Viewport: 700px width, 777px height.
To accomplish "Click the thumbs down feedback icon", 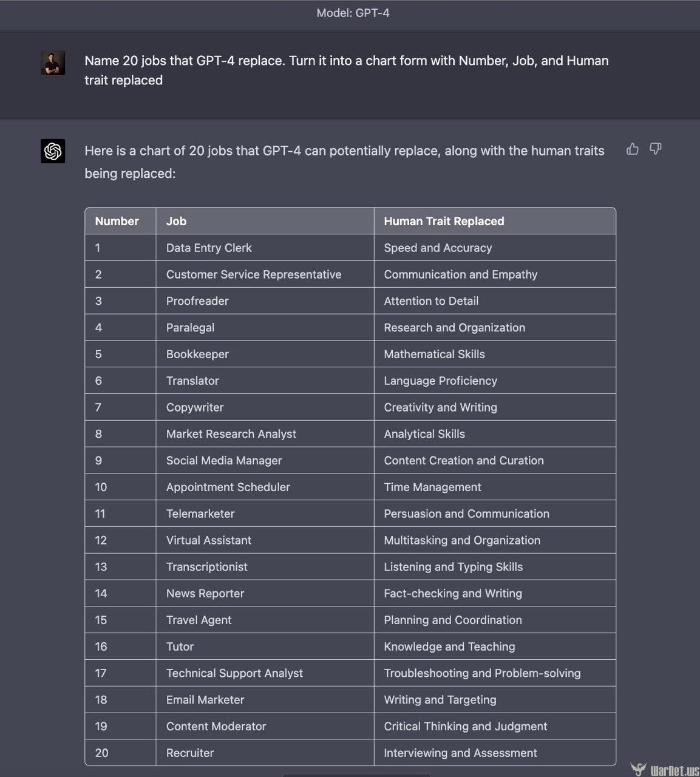I will point(656,149).
